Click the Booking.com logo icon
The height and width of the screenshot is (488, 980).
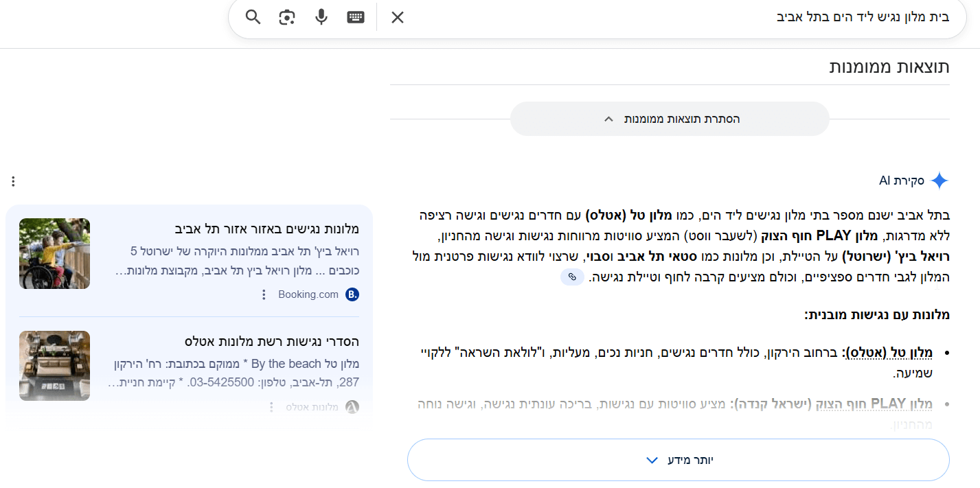pos(351,294)
